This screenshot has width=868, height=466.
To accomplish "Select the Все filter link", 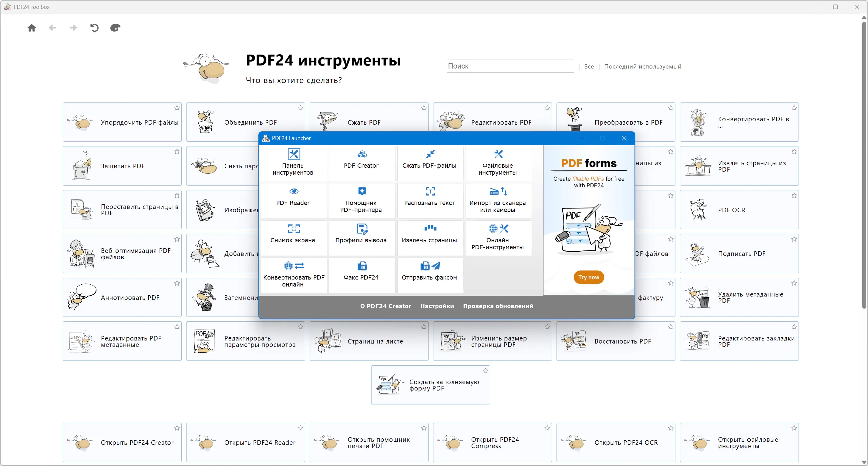I will 589,67.
